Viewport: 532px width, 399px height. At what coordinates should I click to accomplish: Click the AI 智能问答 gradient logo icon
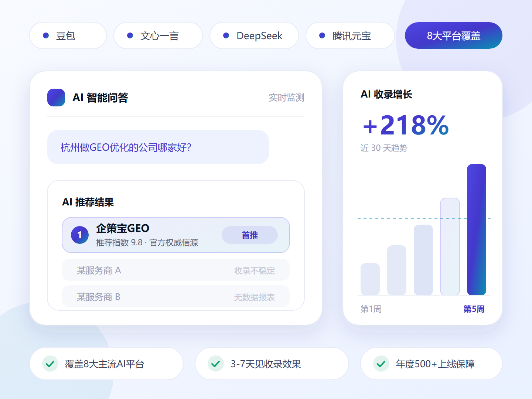(x=56, y=98)
